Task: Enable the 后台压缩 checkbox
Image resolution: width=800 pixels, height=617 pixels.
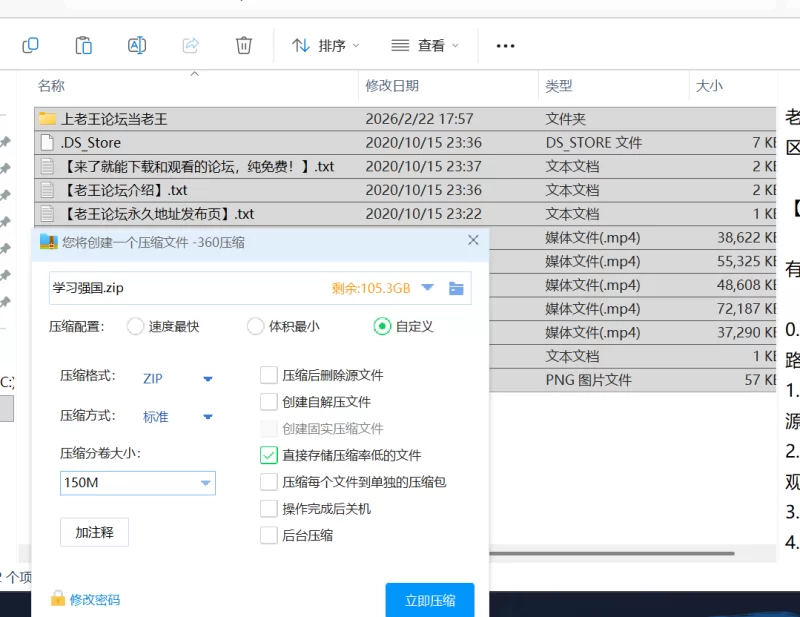Action: [x=268, y=535]
